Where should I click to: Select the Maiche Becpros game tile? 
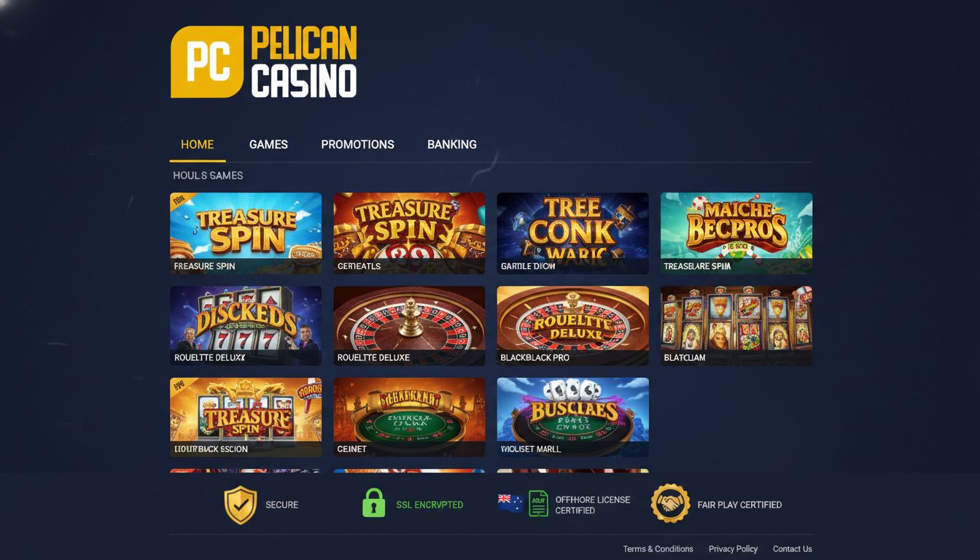(736, 233)
